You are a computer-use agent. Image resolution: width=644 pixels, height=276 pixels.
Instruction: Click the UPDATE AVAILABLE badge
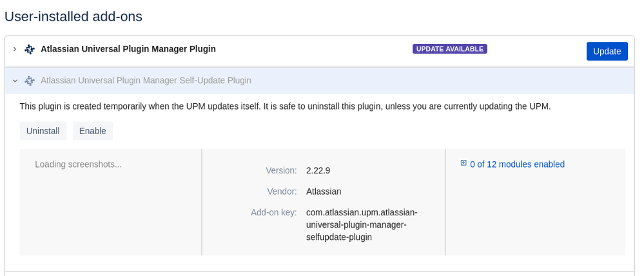[450, 49]
